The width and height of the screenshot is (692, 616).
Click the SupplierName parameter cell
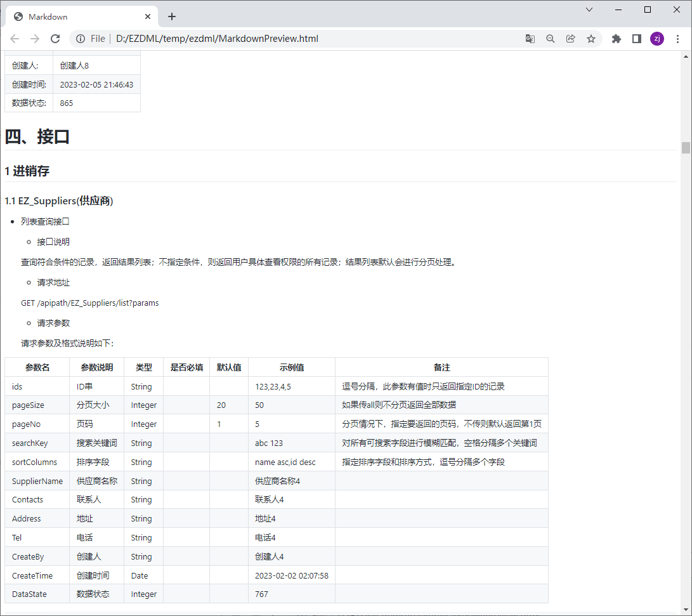click(37, 481)
